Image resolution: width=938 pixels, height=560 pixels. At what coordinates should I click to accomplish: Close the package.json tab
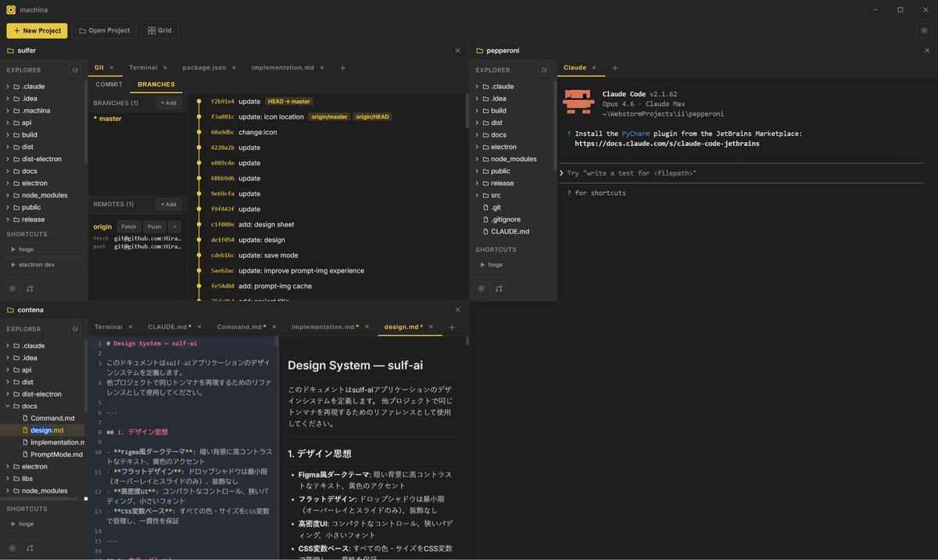(233, 68)
